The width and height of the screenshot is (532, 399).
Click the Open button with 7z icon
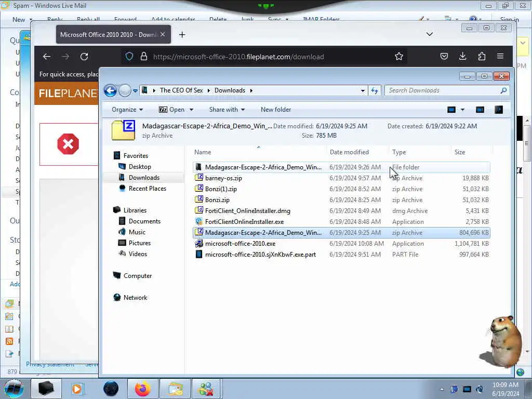171,110
